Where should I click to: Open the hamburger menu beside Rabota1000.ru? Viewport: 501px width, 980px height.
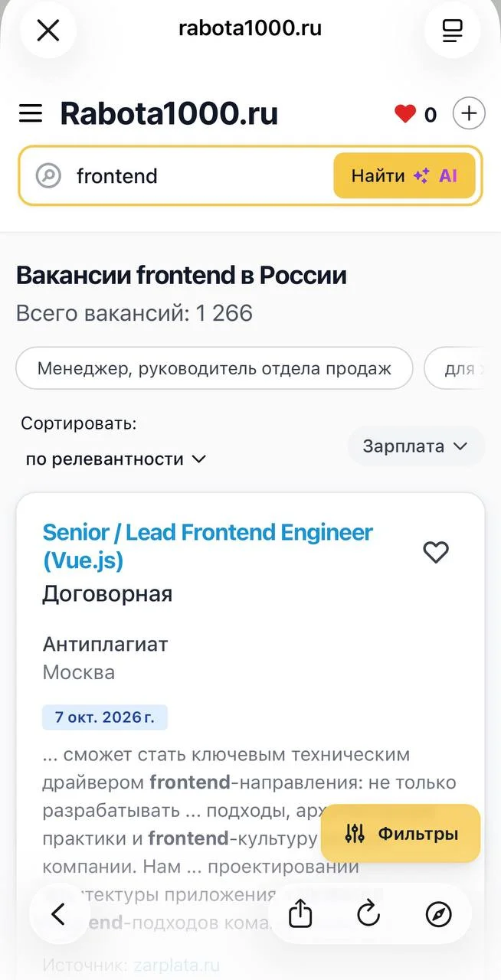31,114
